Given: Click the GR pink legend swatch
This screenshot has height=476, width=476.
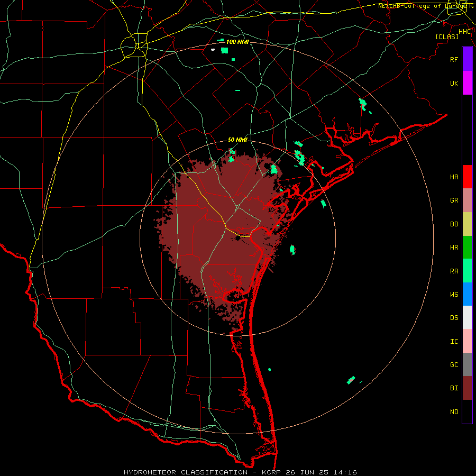Looking at the screenshot, I should tap(467, 200).
